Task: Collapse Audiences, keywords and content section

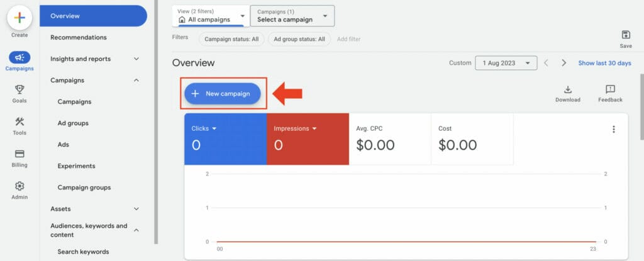Action: click(x=136, y=230)
